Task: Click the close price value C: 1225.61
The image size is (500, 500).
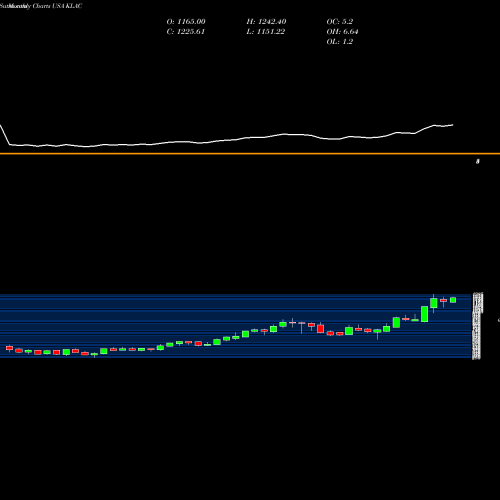Action: click(x=186, y=32)
